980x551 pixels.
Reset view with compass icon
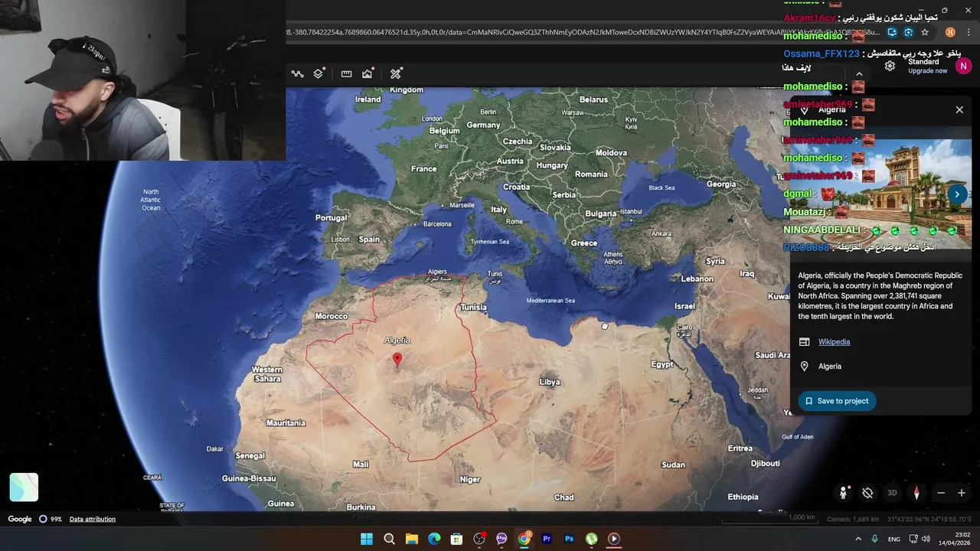coord(916,493)
